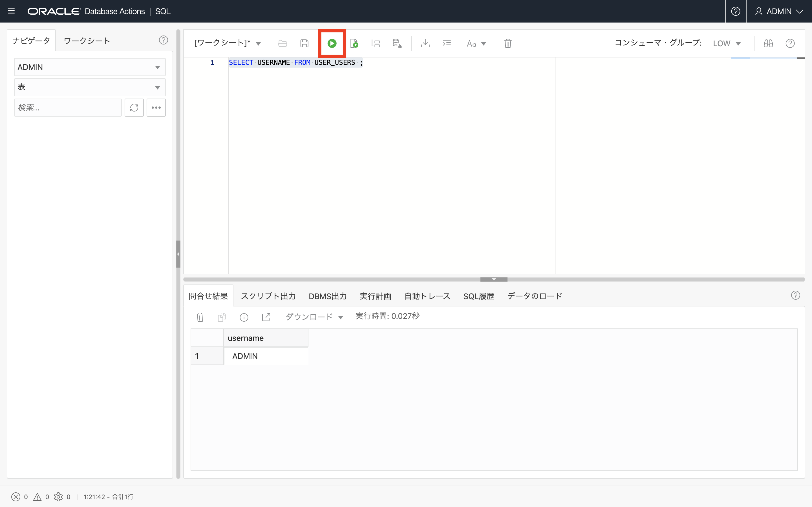
Task: Collapse the navigator panel splitter handle
Action: [x=178, y=254]
